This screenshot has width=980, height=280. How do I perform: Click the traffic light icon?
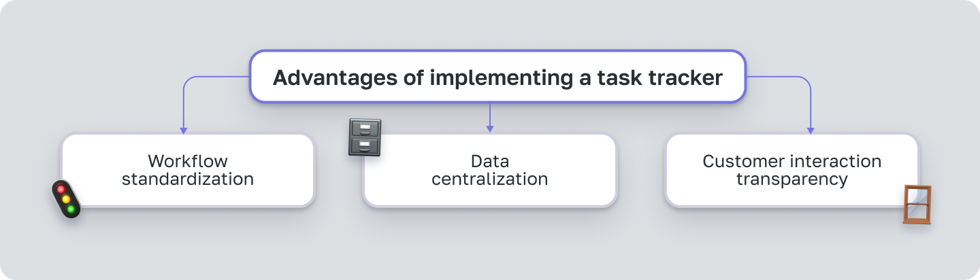point(66,199)
